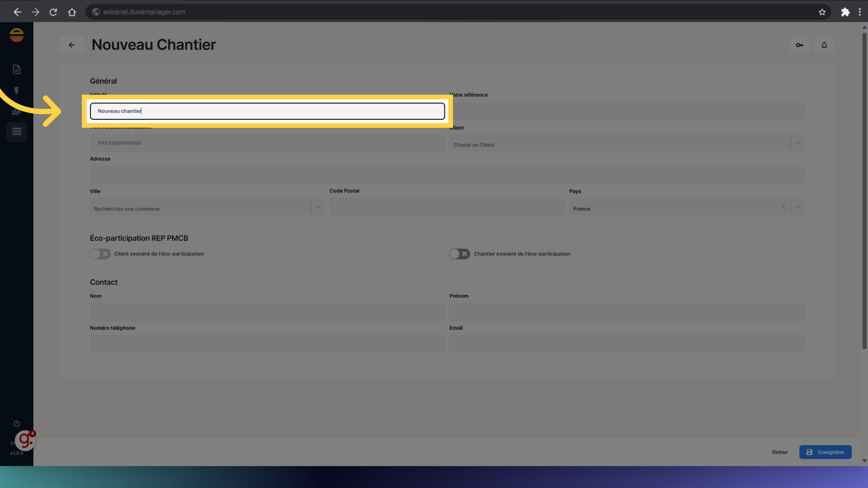The height and width of the screenshot is (488, 868).
Task: Click the Enregistrer save button
Action: tap(825, 452)
